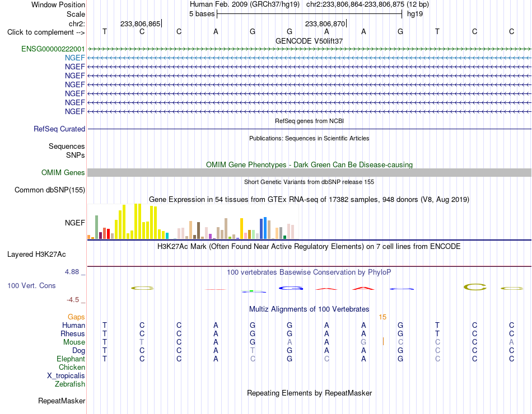Open OMIM Gene Phenotypes track title
Screen dimensions: 532x414
309,165
